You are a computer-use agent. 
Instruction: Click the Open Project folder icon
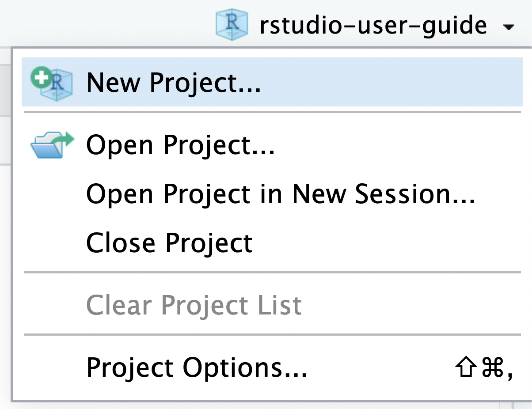pos(52,145)
